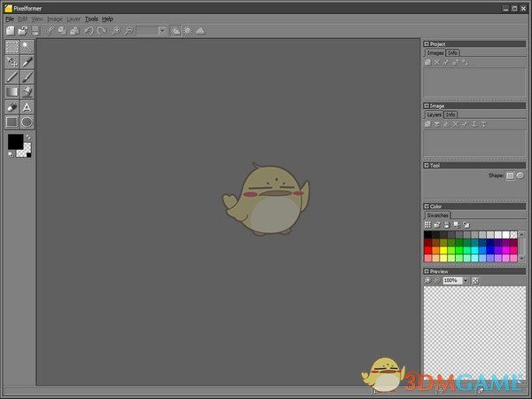The image size is (532, 399).
Task: Select the Move tool
Action: [x=12, y=62]
